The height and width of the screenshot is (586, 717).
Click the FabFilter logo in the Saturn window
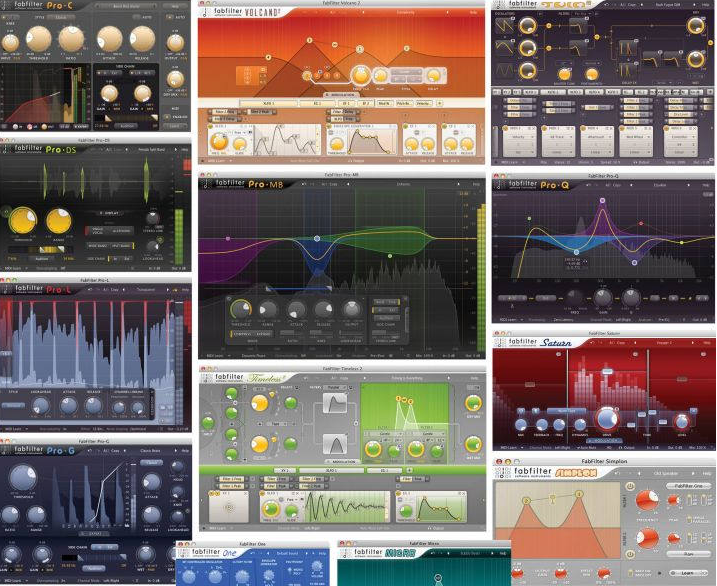(x=500, y=342)
